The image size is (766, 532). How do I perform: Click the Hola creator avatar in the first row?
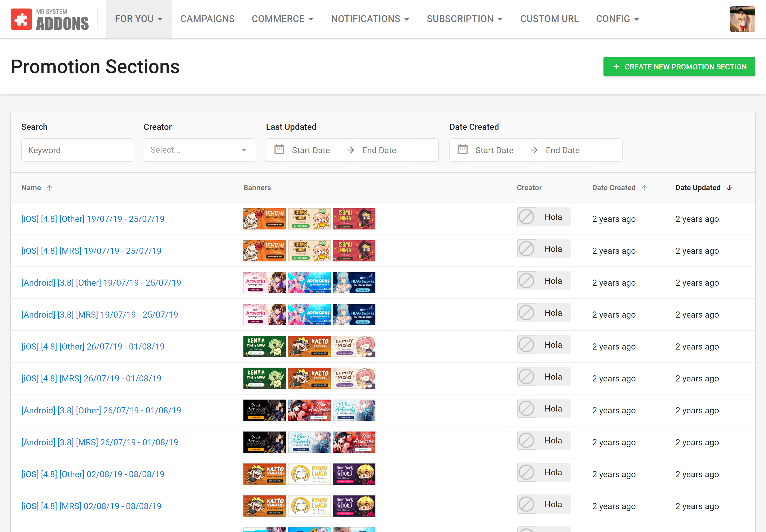(x=526, y=217)
